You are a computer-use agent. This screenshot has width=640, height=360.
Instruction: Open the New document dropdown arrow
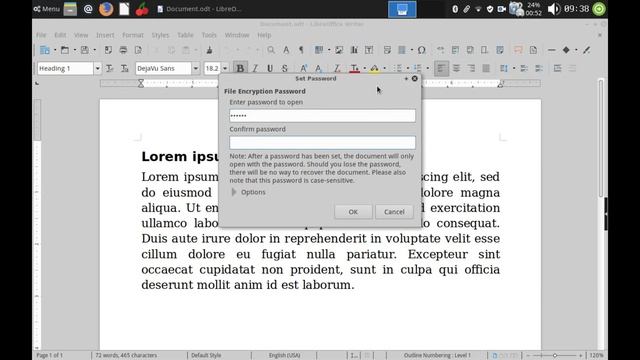tap(55, 50)
